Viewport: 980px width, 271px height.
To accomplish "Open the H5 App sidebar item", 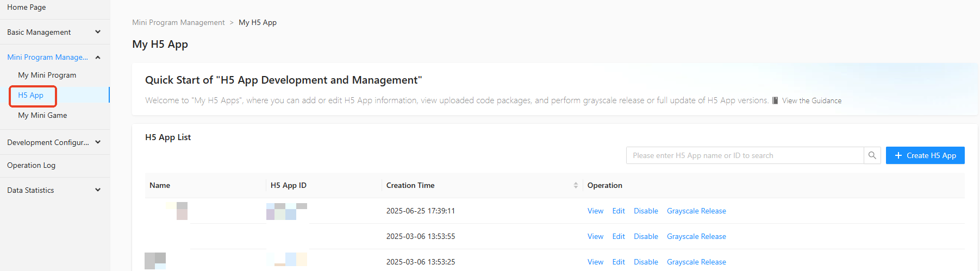I will (x=31, y=95).
